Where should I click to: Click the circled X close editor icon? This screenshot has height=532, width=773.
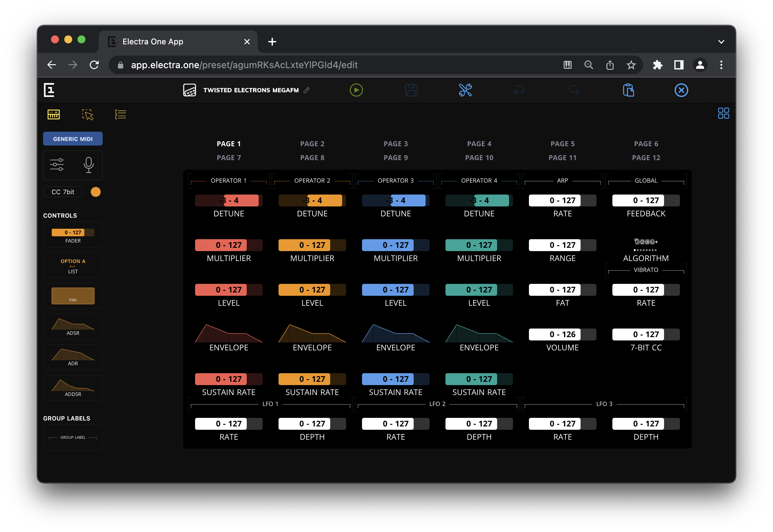681,90
